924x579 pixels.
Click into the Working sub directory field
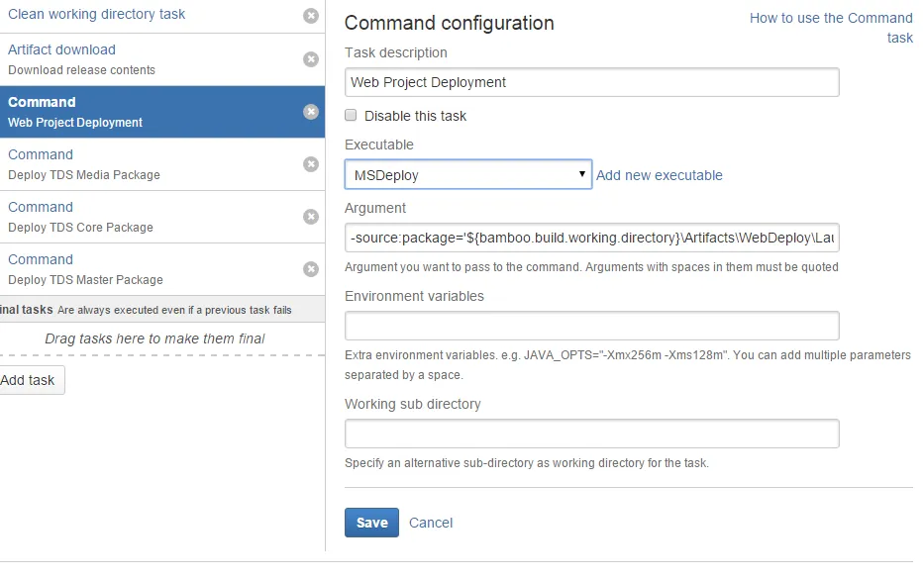pyautogui.click(x=591, y=434)
